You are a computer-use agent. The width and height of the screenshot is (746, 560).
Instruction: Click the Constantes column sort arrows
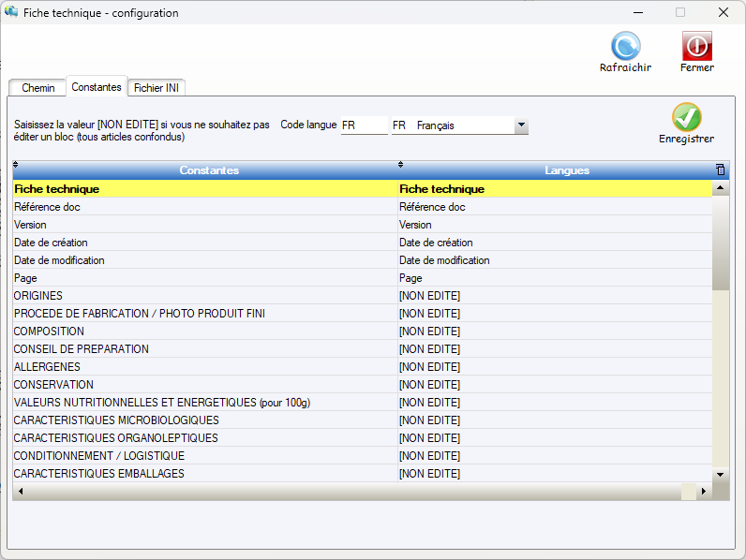pos(16,165)
